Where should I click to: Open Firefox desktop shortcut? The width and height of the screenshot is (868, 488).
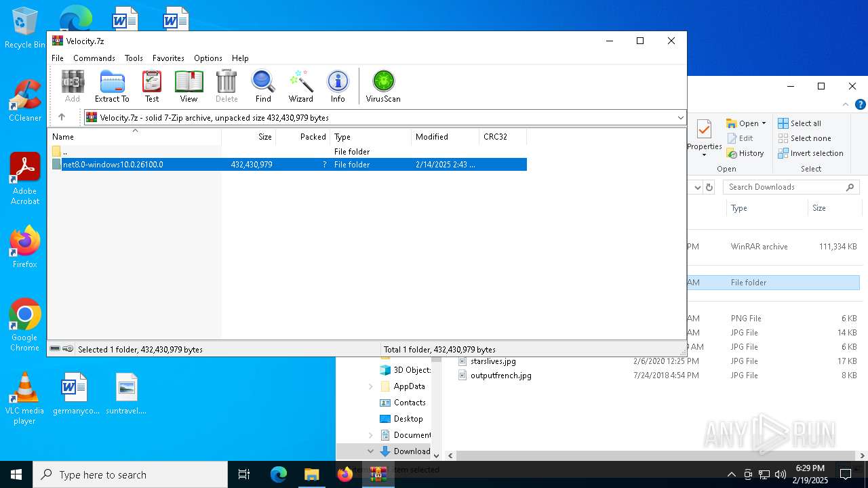pos(24,247)
